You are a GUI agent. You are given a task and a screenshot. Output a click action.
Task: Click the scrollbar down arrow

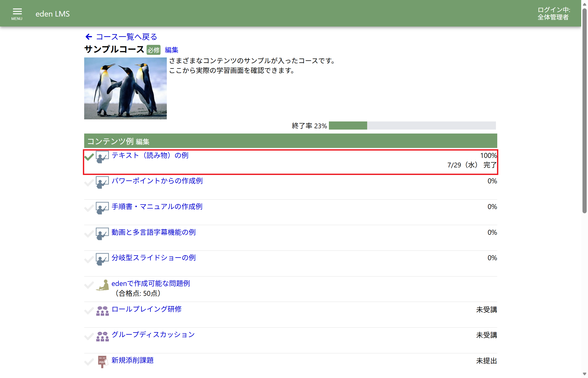pyautogui.click(x=585, y=374)
